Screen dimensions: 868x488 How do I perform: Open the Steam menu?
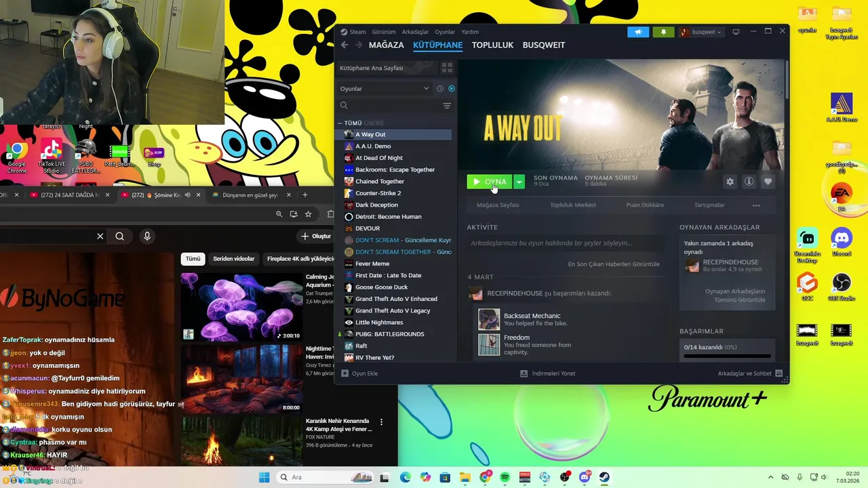[x=353, y=32]
